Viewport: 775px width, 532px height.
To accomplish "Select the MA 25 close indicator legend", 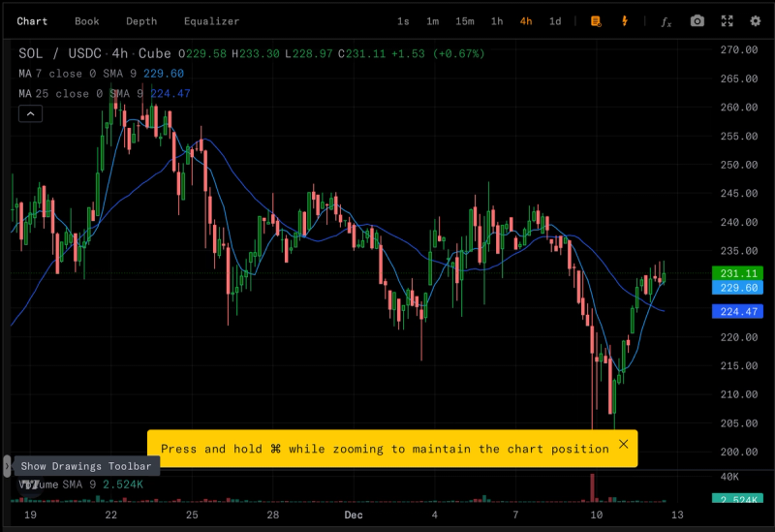I will coord(105,93).
